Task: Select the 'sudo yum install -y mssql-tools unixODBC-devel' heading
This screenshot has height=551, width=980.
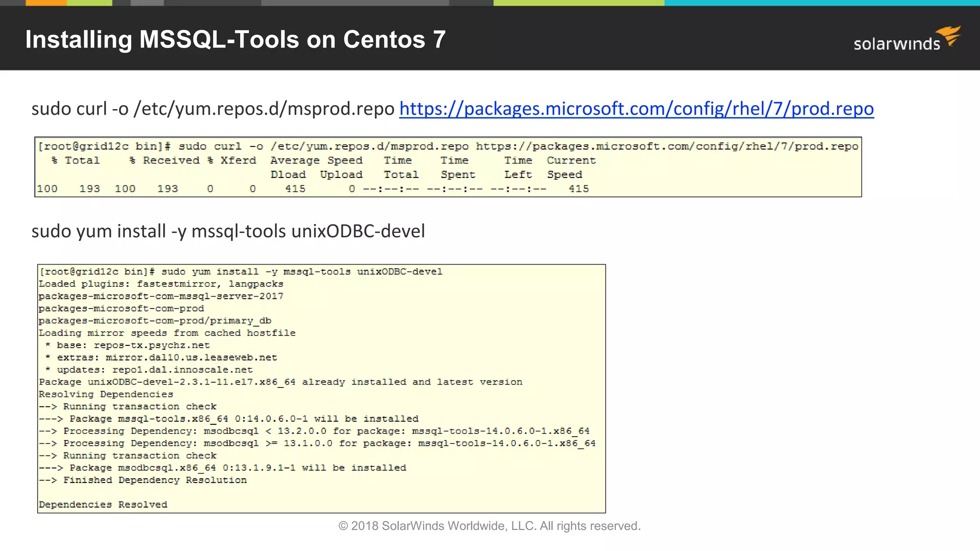Action: [x=228, y=231]
